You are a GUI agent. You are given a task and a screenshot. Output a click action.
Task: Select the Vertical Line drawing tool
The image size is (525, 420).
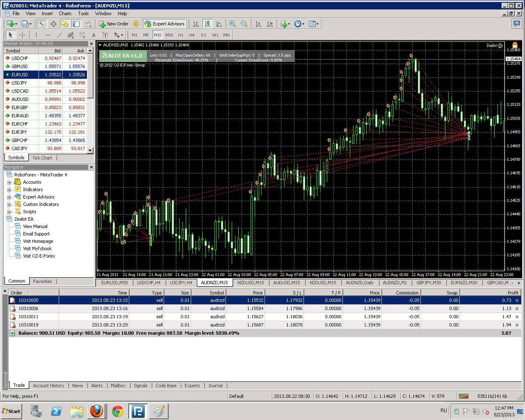[x=36, y=35]
